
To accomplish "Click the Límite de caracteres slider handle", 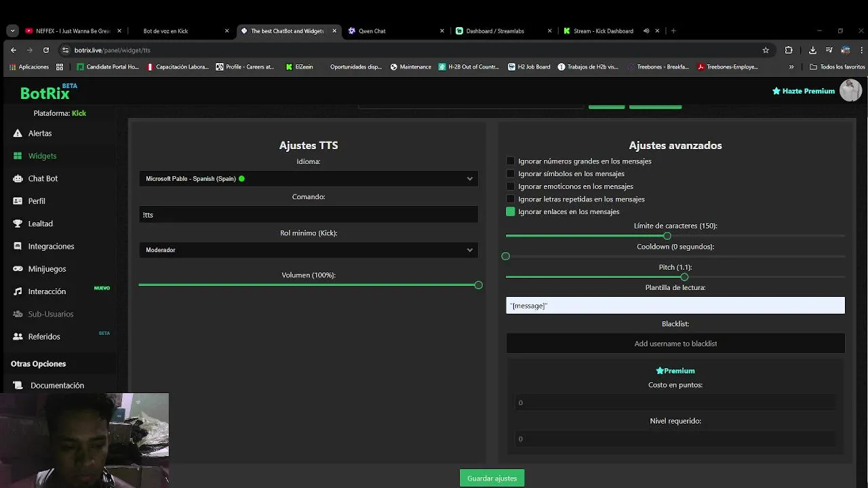I will tap(667, 236).
